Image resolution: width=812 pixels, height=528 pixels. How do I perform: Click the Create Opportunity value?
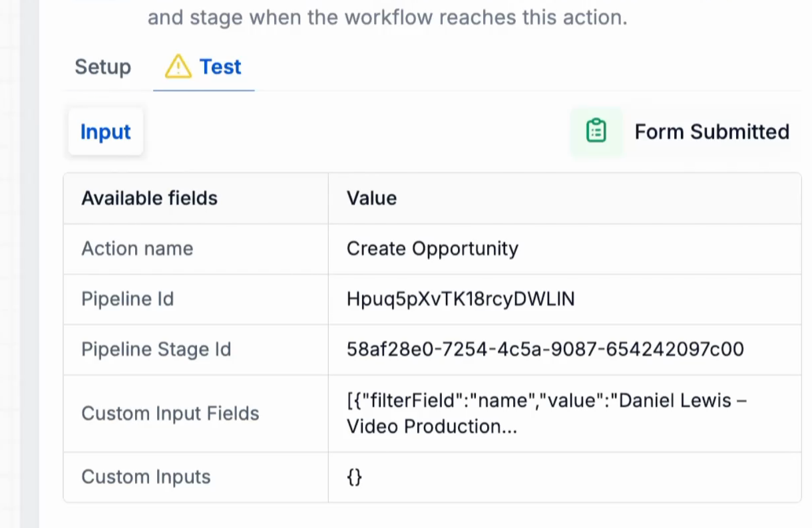pyautogui.click(x=433, y=249)
